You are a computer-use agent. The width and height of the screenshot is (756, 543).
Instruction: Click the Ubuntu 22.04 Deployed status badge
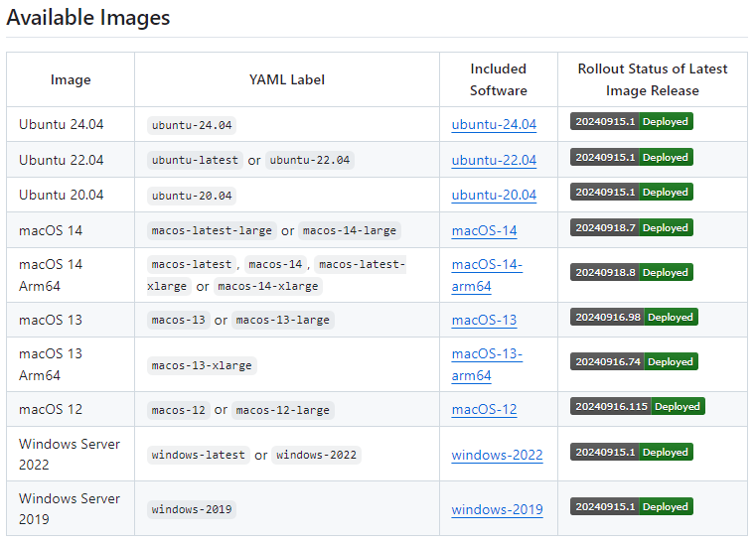click(x=632, y=157)
